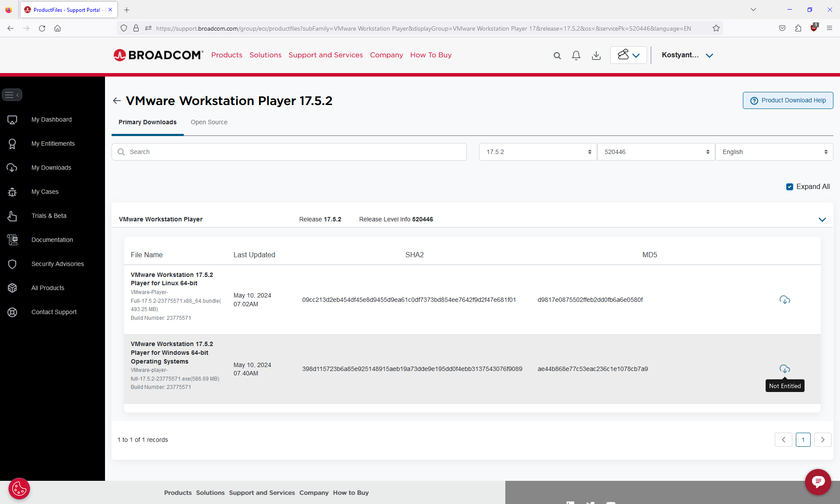The height and width of the screenshot is (504, 840).
Task: Select page 1 in pagination
Action: click(x=803, y=440)
